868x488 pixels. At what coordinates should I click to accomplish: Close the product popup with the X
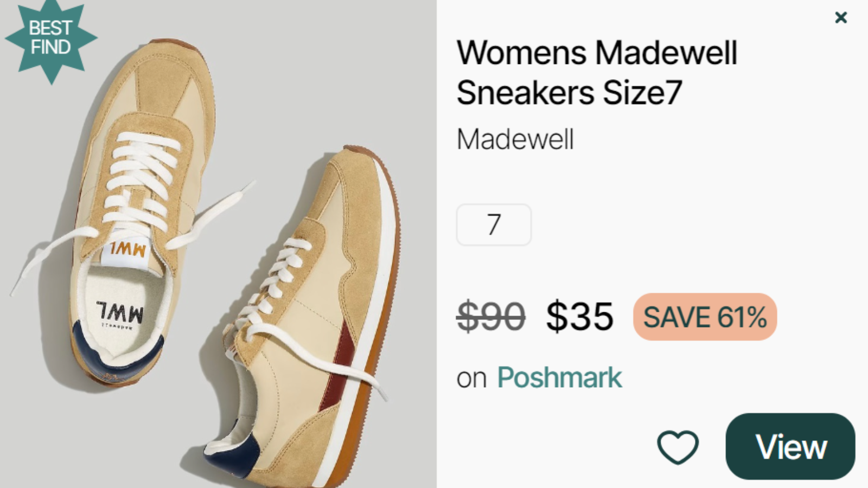point(841,18)
